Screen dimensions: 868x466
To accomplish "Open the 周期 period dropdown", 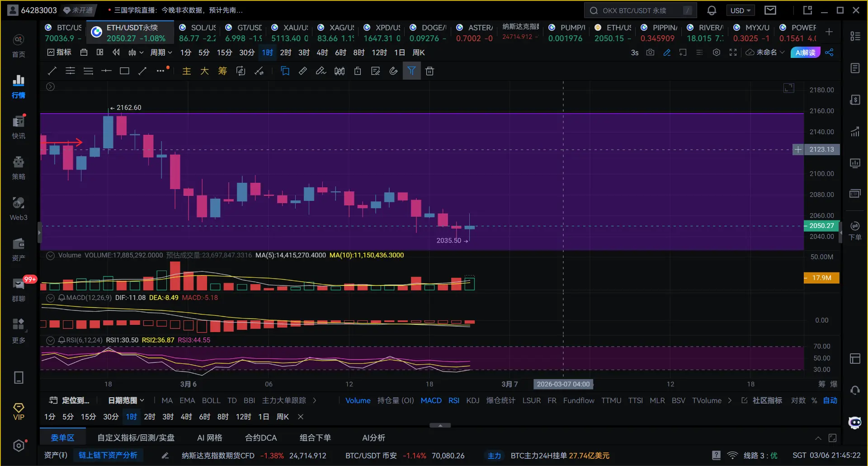I will pyautogui.click(x=161, y=52).
